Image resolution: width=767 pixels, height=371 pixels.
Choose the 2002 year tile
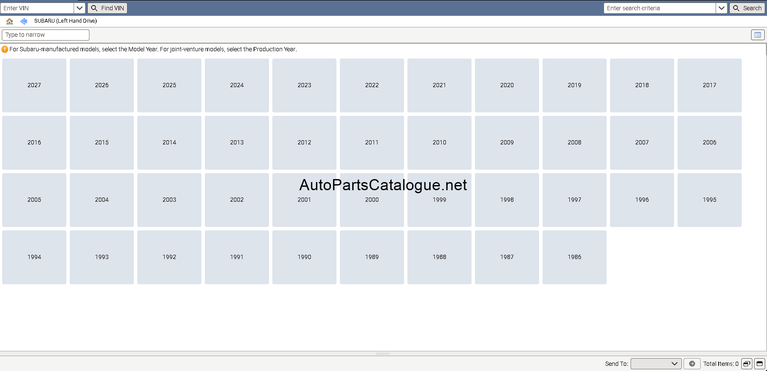coord(237,200)
